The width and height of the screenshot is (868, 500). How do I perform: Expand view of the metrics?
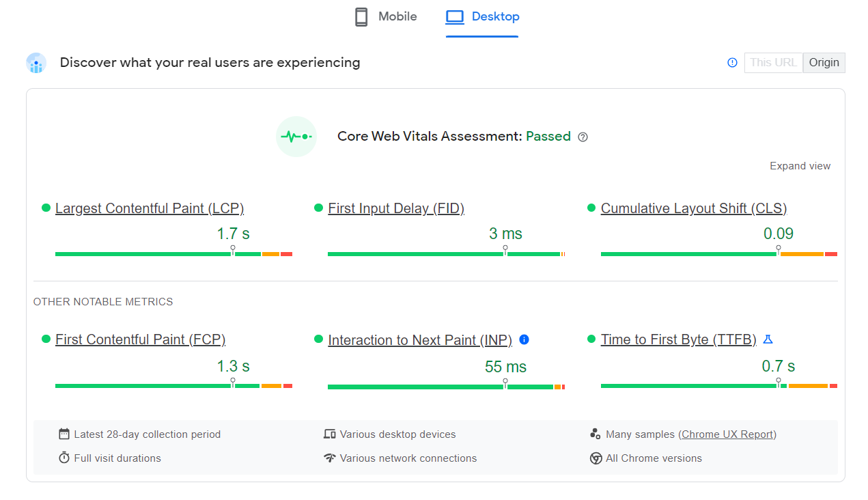(800, 166)
